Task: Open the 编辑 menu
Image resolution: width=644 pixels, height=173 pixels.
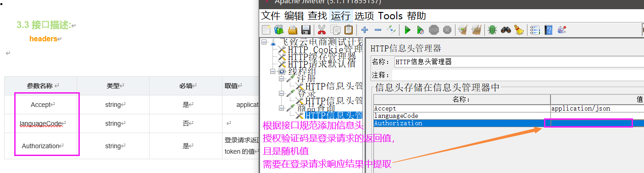Action: coord(294,16)
